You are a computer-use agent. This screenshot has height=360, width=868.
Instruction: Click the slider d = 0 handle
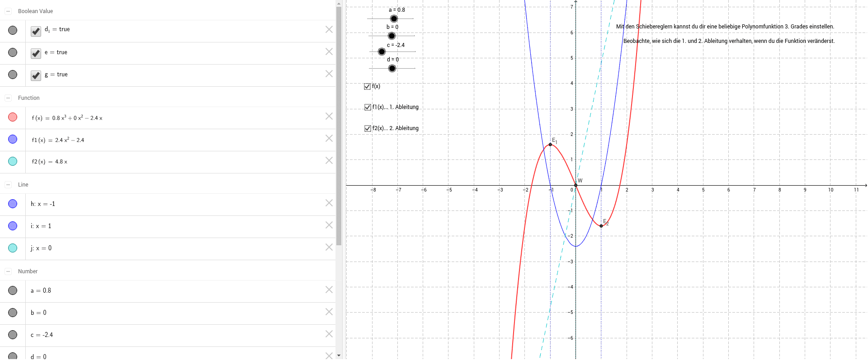392,68
